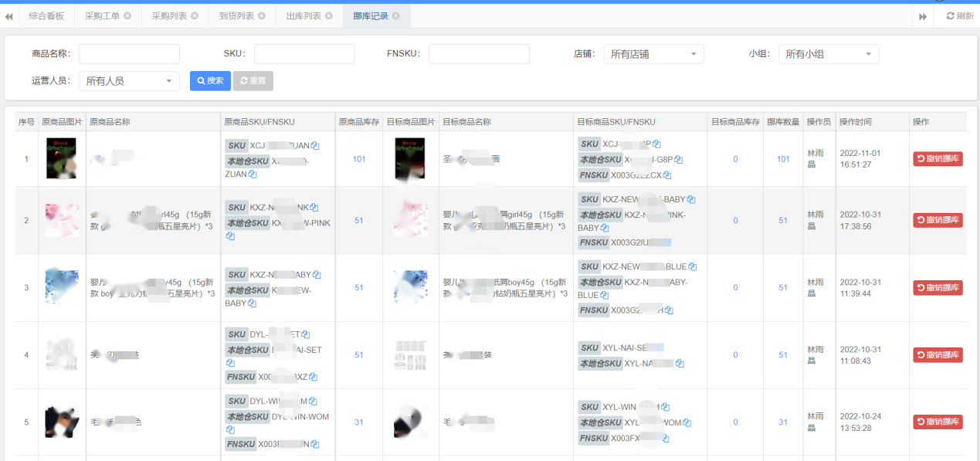Viewport: 980px width, 461px height.
Task: Click 撤销挪库 on the first row
Action: click(x=937, y=158)
